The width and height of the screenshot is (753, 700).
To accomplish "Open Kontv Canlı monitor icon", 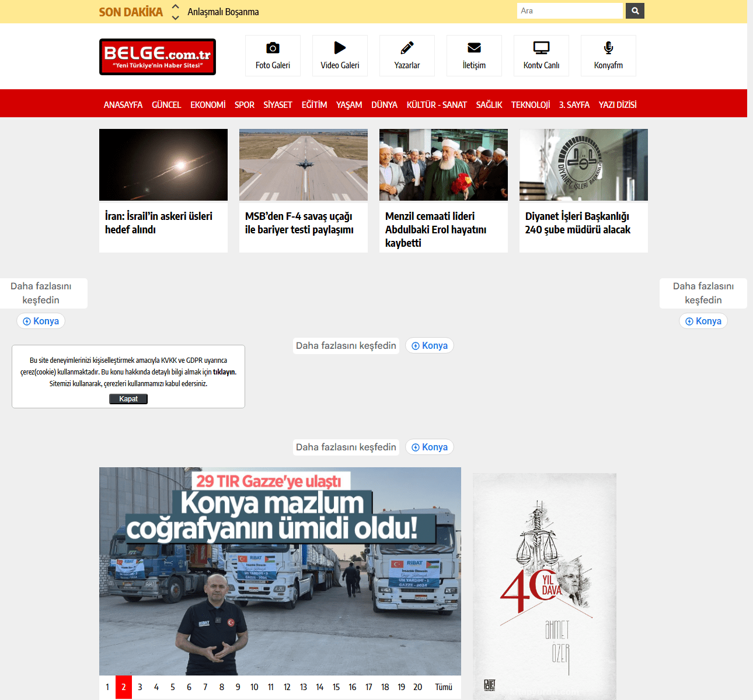I will (x=541, y=48).
